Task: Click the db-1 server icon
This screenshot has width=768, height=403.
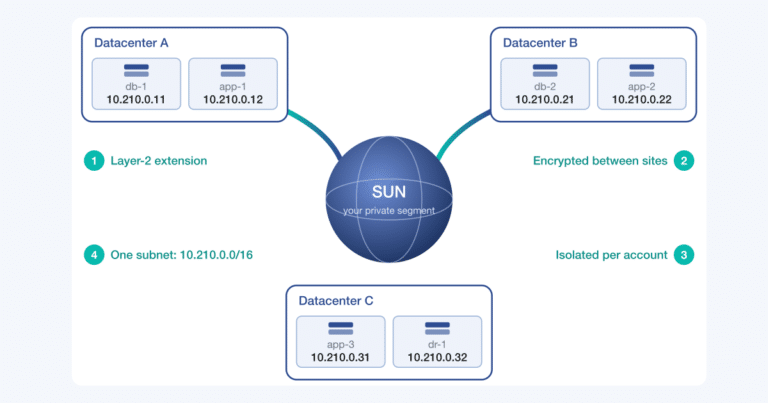Action: pyautogui.click(x=136, y=71)
